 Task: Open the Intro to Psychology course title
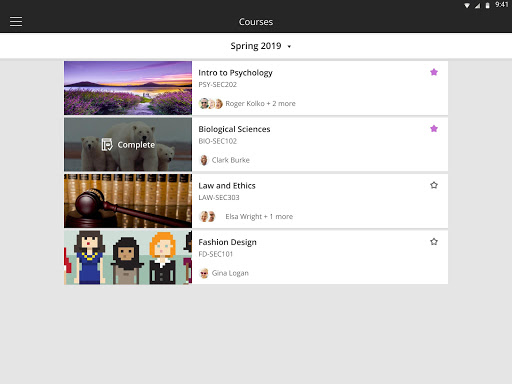tap(235, 73)
